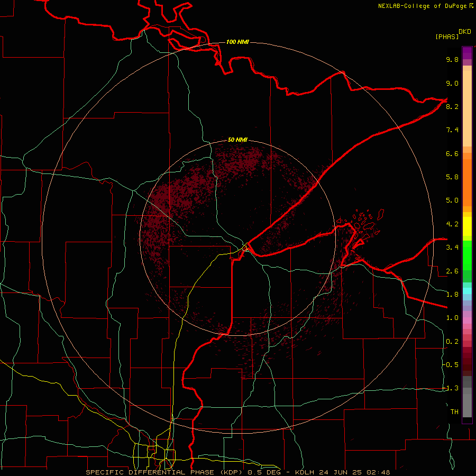Pick the cyan band on color scale
Viewport: 476px width, 476px height.
tap(467, 290)
